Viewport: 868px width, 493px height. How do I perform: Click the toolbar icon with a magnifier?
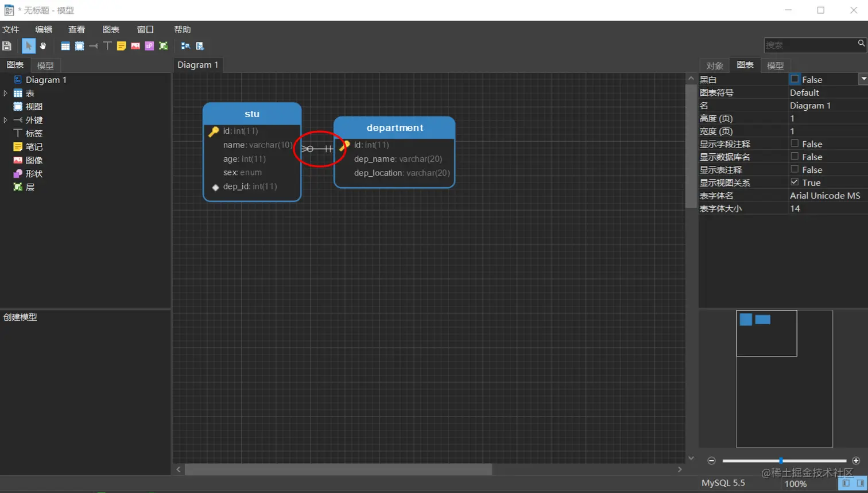[x=185, y=46]
